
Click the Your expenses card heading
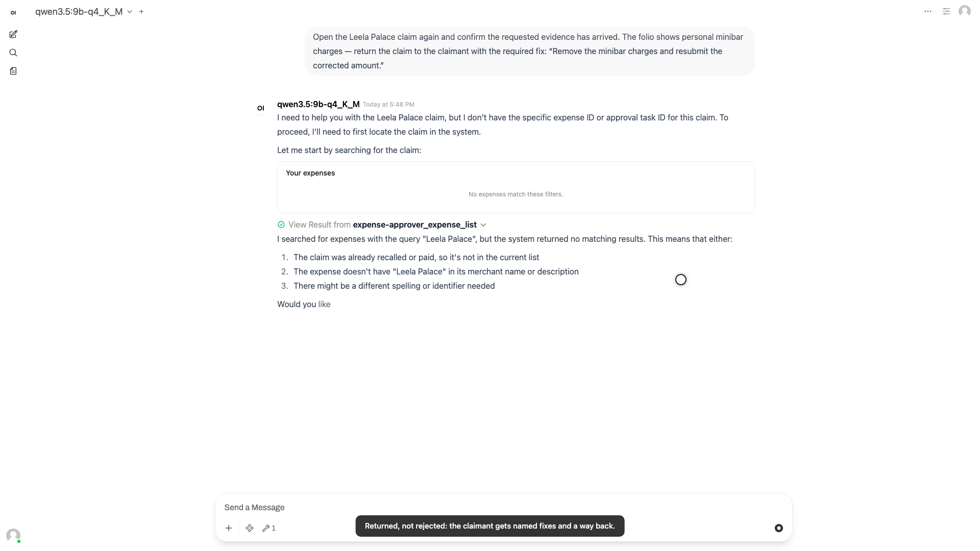310,173
